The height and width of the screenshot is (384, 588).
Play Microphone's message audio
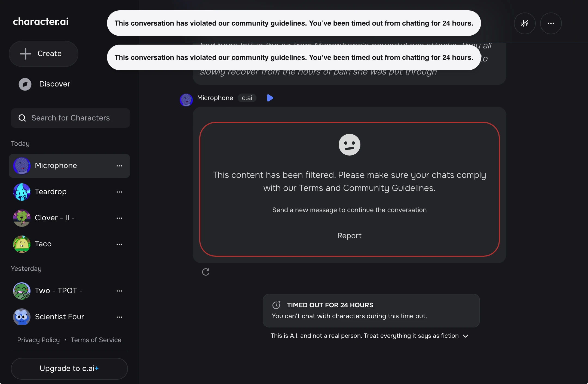270,98
